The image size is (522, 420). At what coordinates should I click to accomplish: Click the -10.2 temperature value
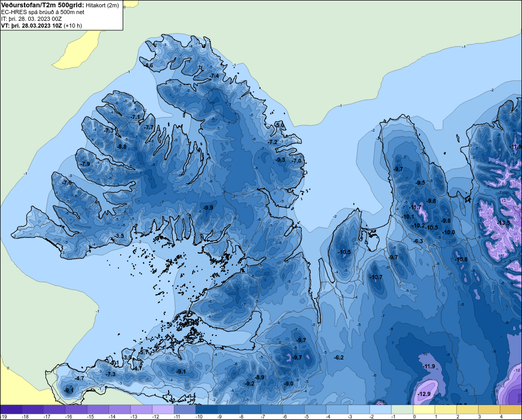(419, 225)
